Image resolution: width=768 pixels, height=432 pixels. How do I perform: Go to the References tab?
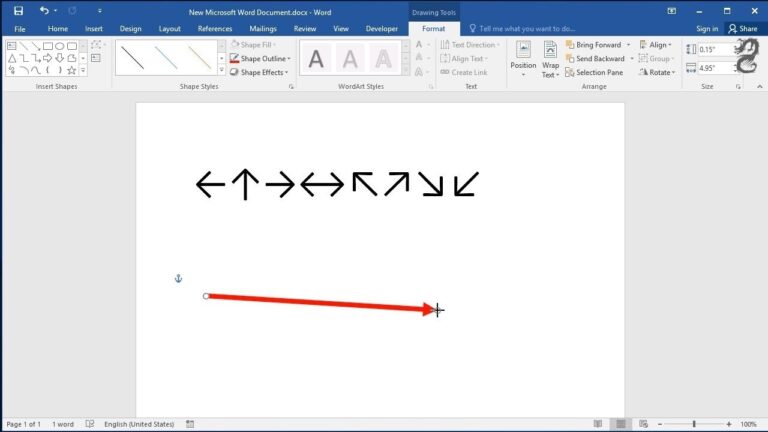click(215, 29)
